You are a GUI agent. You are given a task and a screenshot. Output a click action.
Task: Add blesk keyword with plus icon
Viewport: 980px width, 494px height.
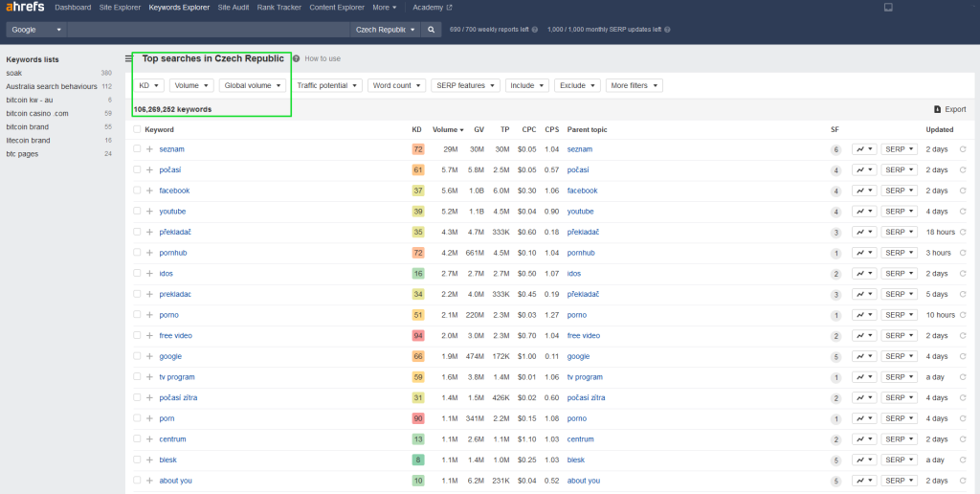[149, 460]
